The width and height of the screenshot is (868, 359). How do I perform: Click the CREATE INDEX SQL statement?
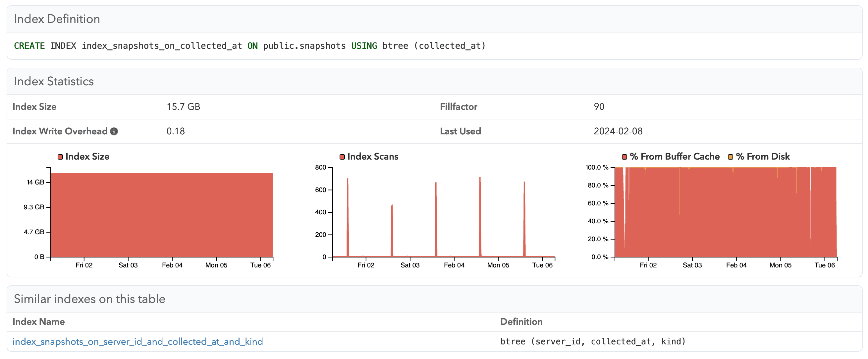pos(249,46)
